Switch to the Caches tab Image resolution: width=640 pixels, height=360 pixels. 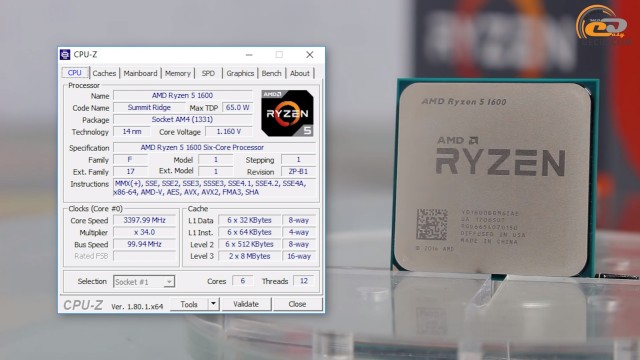click(x=104, y=73)
